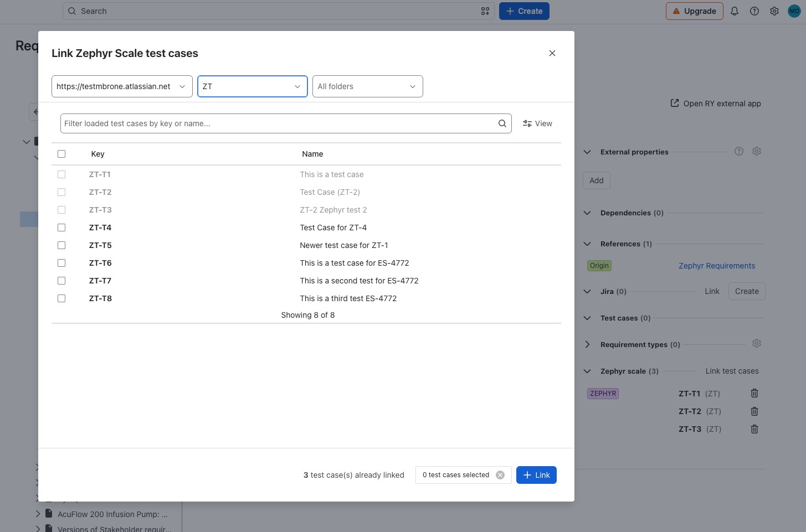Viewport: 806px width, 532px height.
Task: Focus the Filter loaded test cases field
Action: [286, 123]
